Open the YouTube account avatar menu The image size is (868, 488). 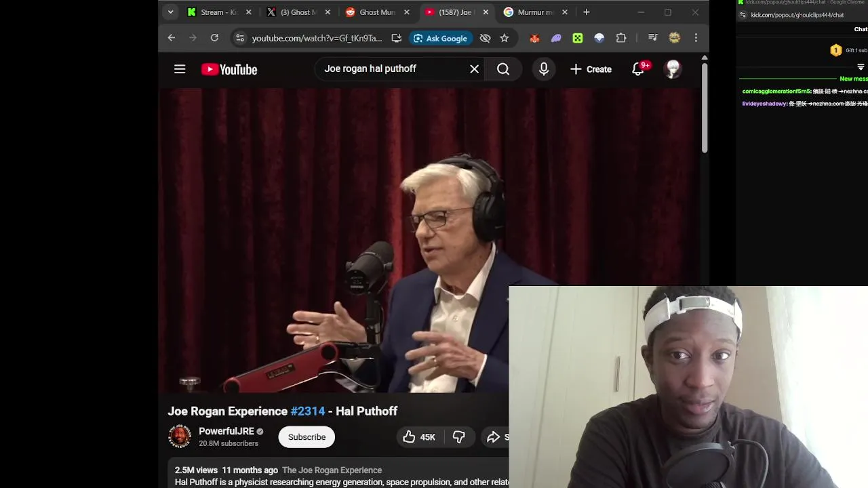coord(673,69)
